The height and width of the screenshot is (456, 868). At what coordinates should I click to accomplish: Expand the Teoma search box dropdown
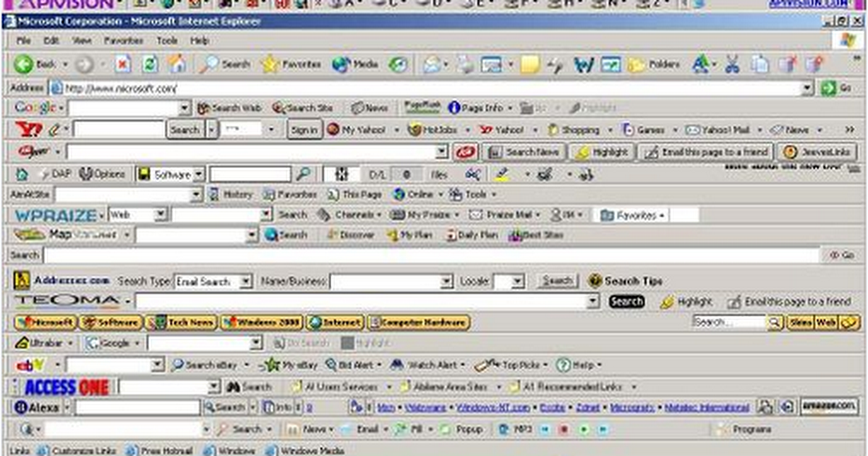tap(593, 301)
